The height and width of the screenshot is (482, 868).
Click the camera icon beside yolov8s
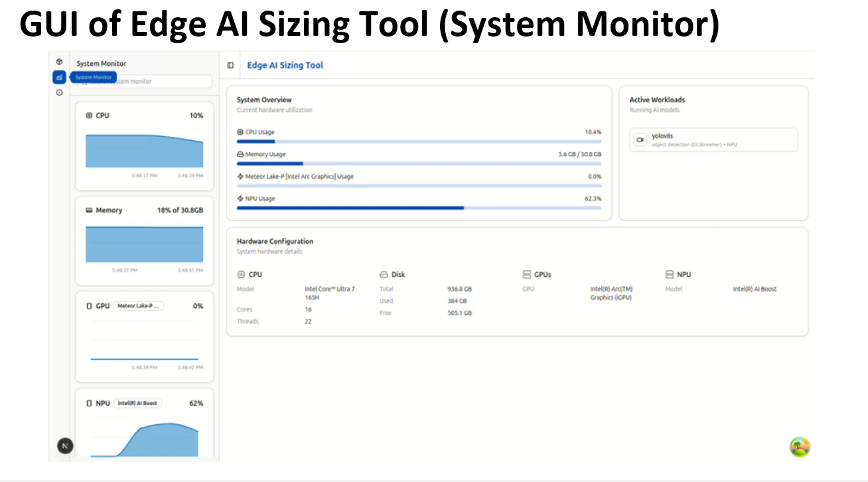[x=640, y=140]
